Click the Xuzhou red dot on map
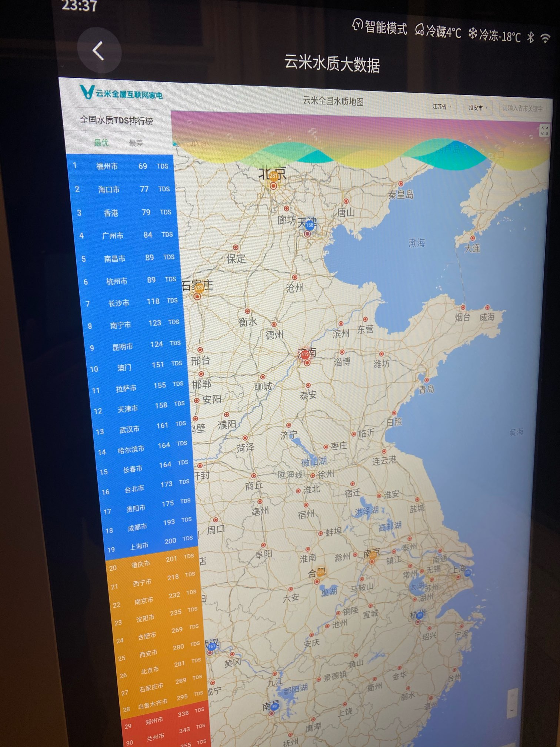This screenshot has width=560, height=747. click(x=313, y=475)
